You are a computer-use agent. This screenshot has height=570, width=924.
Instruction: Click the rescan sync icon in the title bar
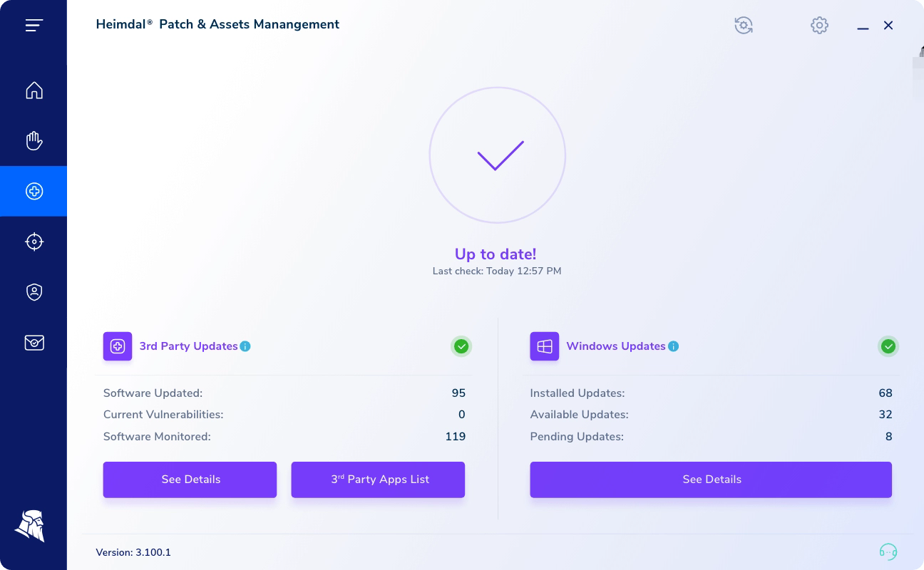point(744,25)
